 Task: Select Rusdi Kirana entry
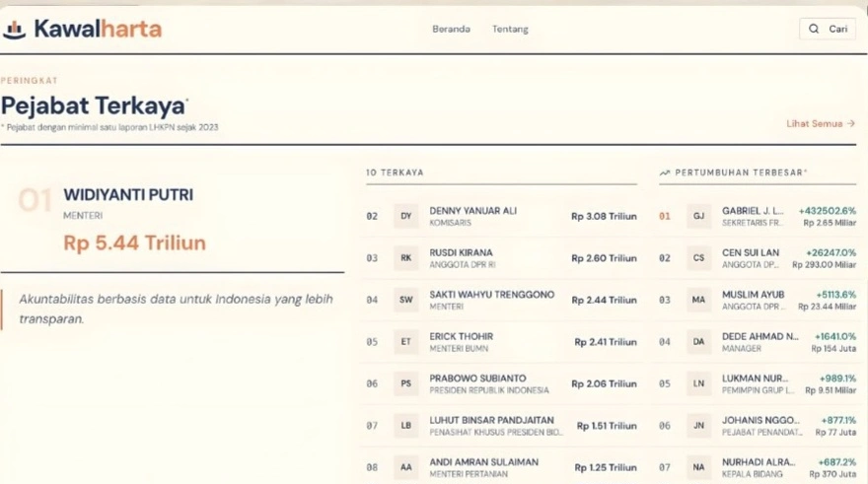coord(501,258)
